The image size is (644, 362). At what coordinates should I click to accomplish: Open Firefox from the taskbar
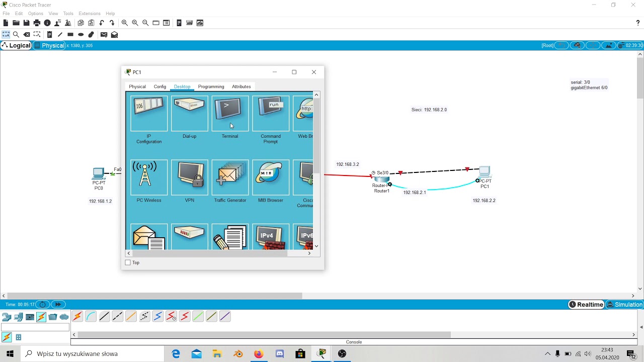pyautogui.click(x=259, y=353)
